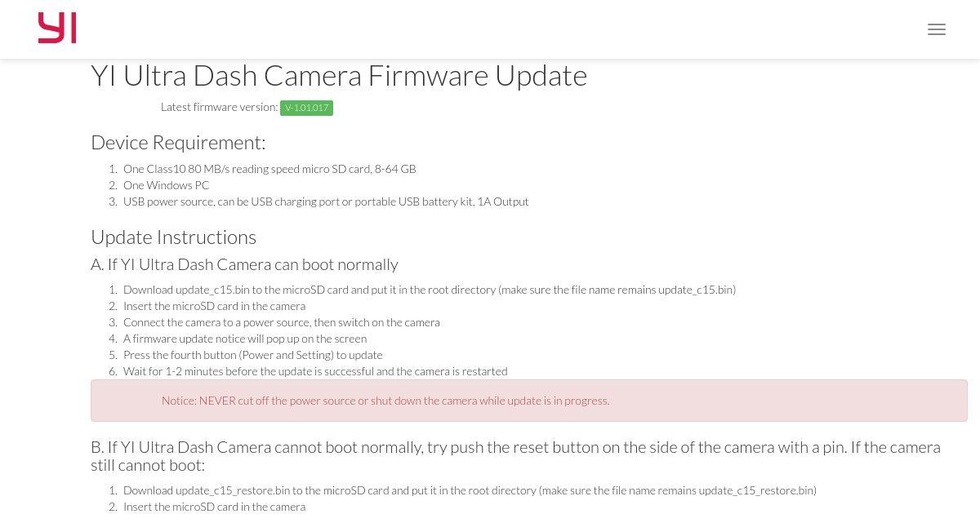Click the 'Press the fourth button' step text
The image size is (980, 514).
coord(252,355)
